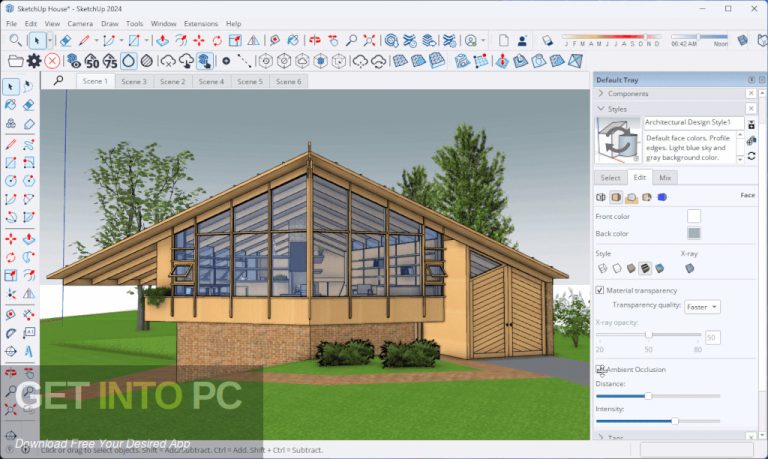Enable Wireframe face style
The height and width of the screenshot is (459, 768).
(602, 268)
